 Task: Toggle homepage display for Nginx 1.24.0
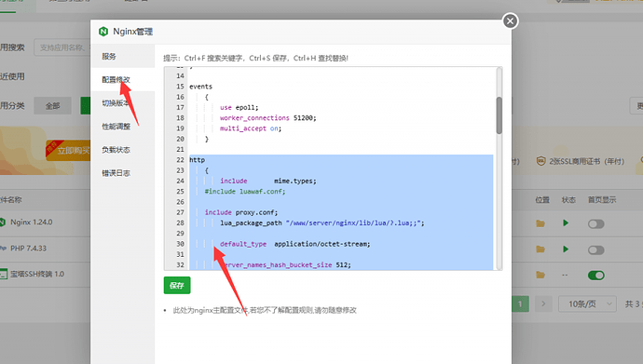point(595,224)
